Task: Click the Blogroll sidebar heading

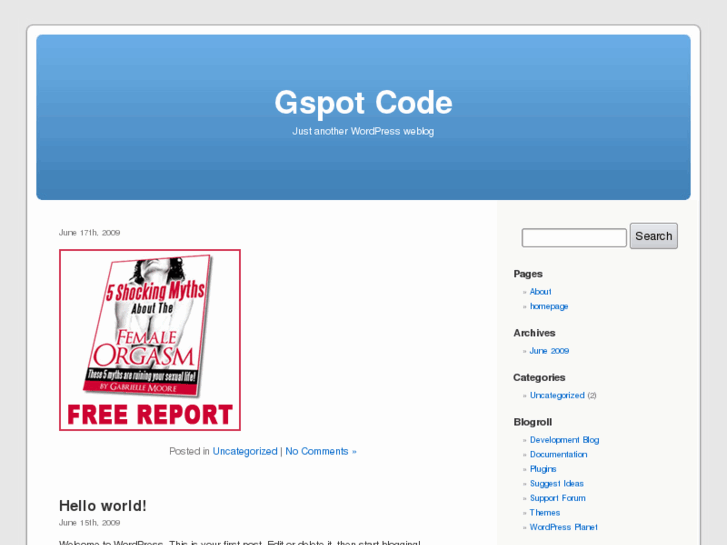Action: coord(533,422)
